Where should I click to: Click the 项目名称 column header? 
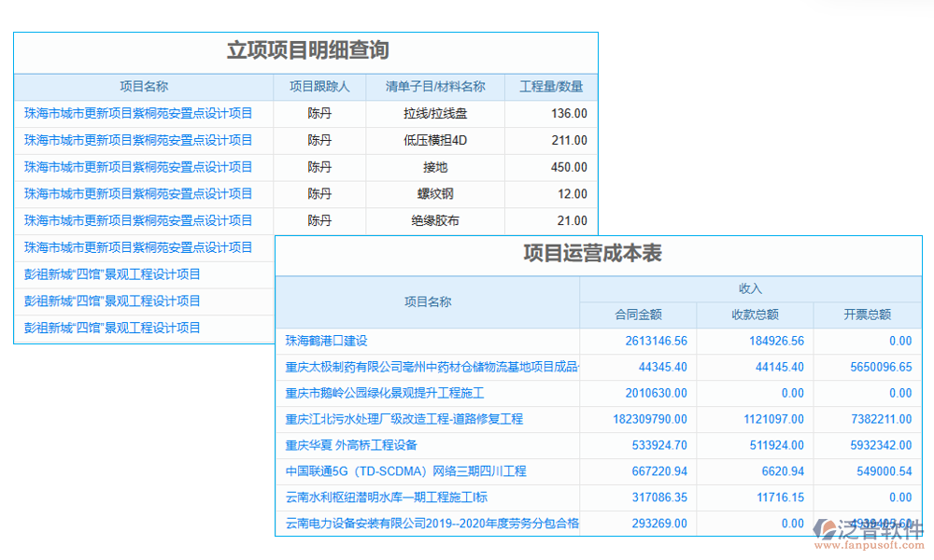click(x=143, y=86)
